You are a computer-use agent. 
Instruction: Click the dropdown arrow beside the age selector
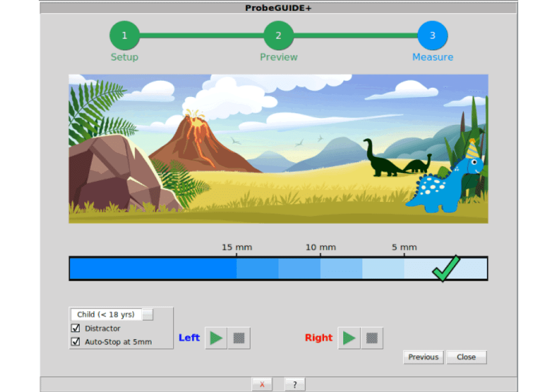tap(148, 315)
